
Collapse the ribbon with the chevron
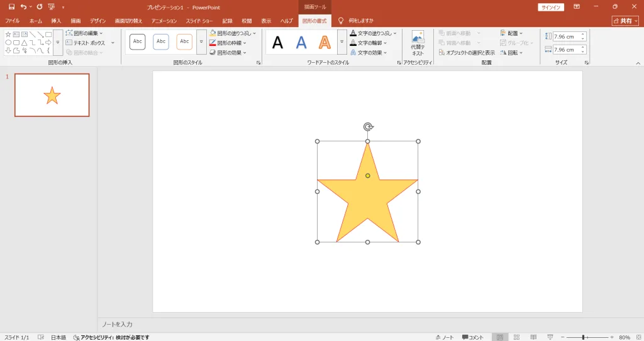point(638,63)
